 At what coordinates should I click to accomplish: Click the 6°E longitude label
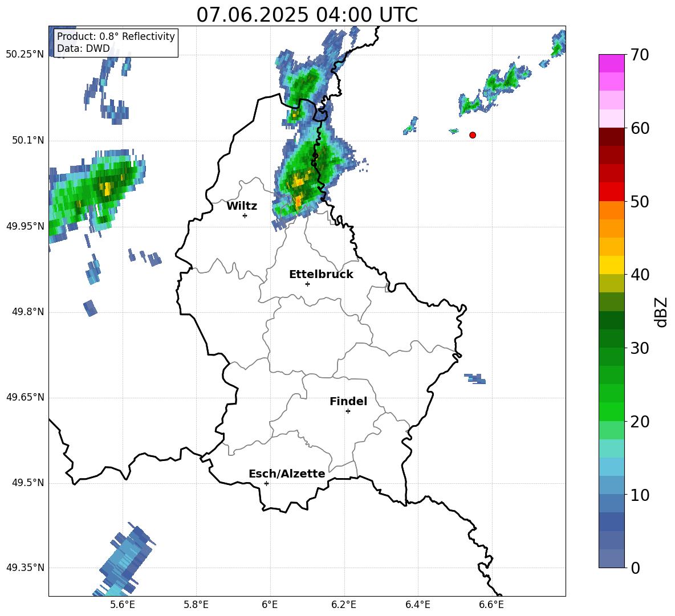(x=270, y=605)
